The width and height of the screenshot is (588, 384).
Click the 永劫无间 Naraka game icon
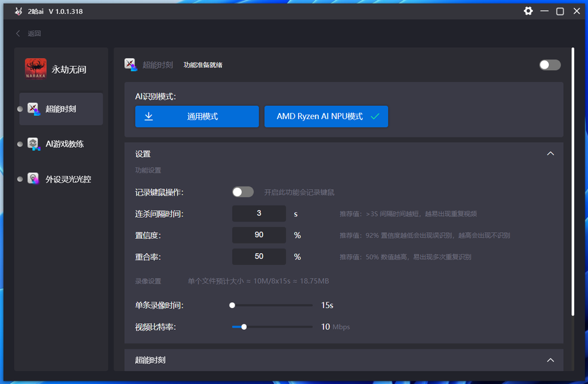tap(36, 69)
